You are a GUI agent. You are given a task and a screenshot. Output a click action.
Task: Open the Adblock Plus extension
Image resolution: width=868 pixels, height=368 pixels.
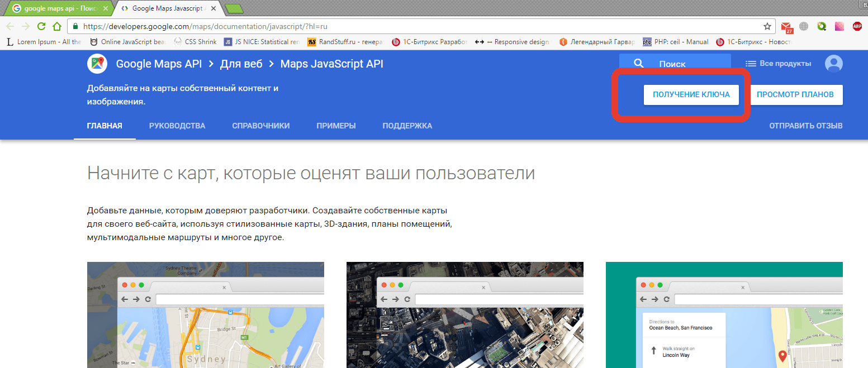point(857,26)
